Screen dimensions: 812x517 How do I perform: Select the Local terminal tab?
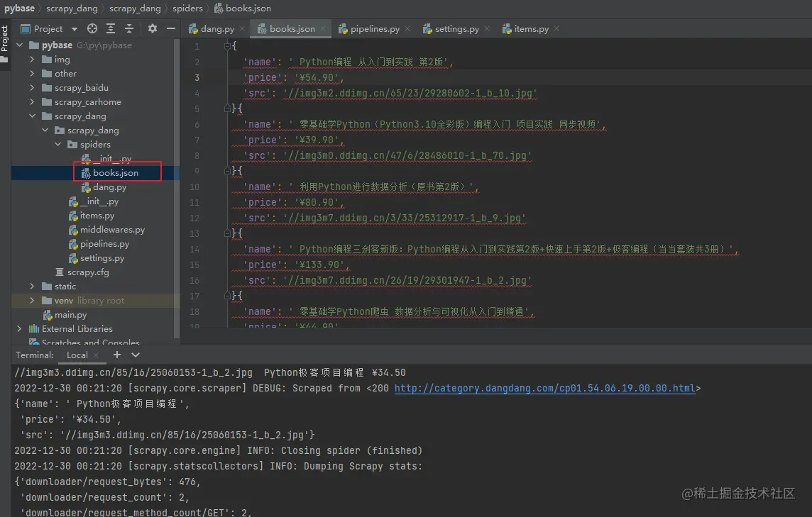pos(77,355)
